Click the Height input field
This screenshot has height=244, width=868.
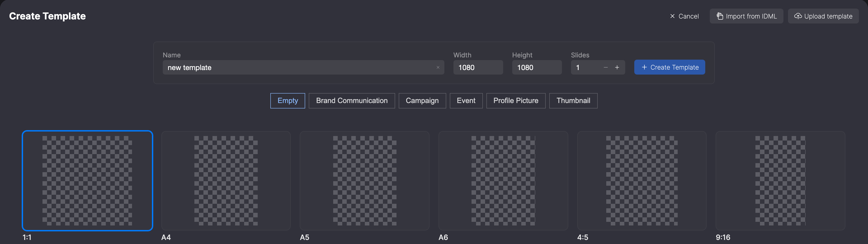537,67
